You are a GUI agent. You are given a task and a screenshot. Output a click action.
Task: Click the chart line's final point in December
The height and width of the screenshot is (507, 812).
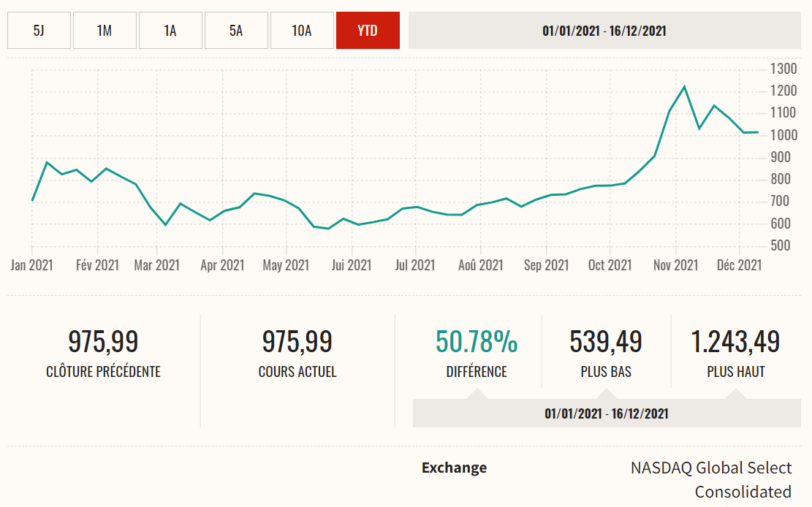tap(758, 132)
